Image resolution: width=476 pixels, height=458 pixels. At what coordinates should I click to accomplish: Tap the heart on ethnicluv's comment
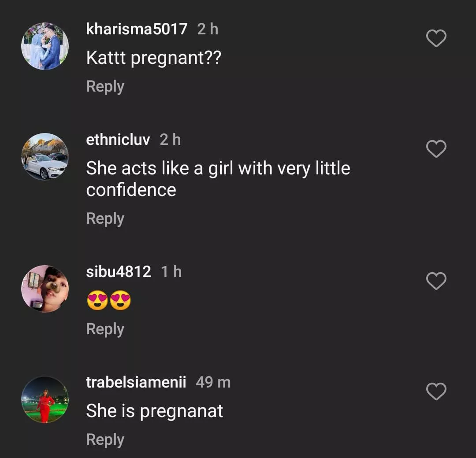click(x=436, y=149)
